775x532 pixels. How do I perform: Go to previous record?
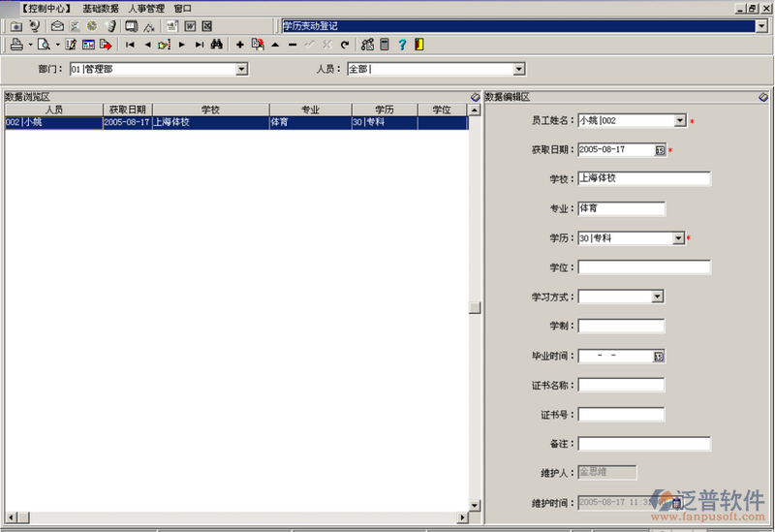tap(147, 45)
